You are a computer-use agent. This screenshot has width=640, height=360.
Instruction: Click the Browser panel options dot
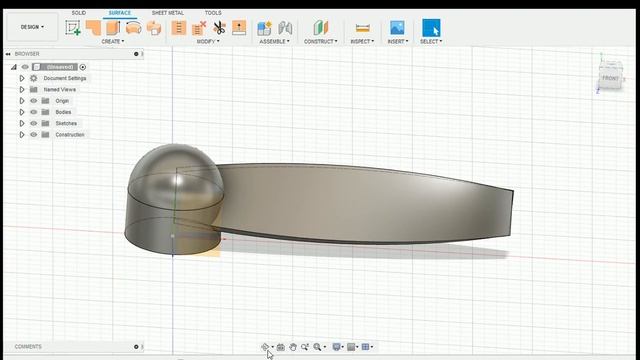point(136,54)
